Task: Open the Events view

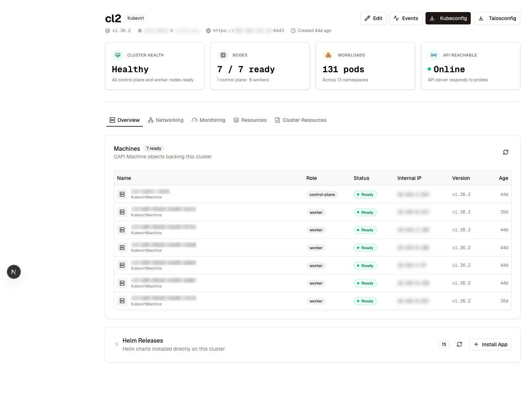Action: tap(406, 18)
